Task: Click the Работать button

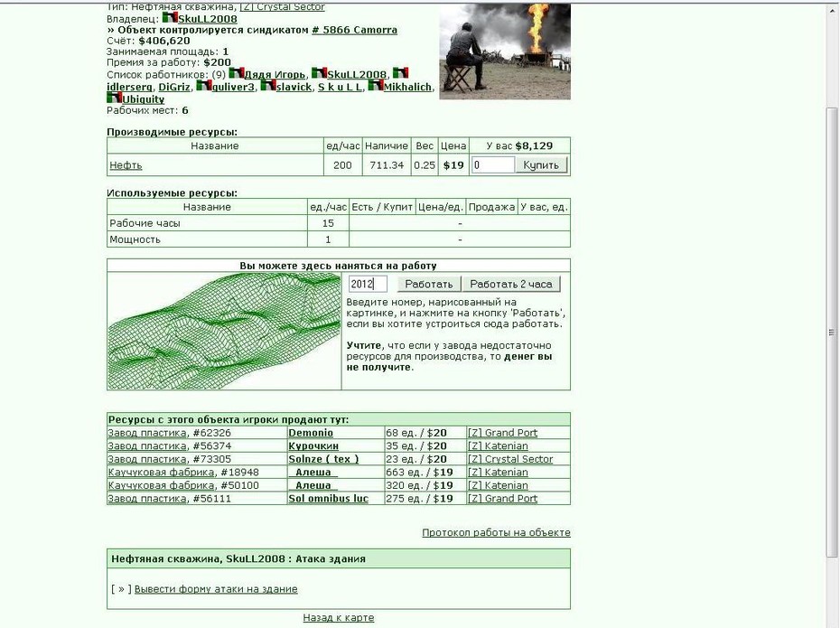Action: pyautogui.click(x=428, y=284)
